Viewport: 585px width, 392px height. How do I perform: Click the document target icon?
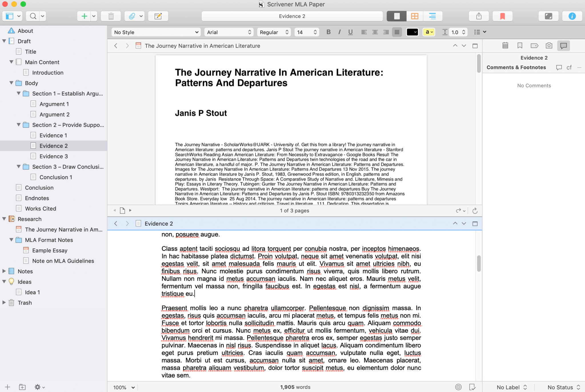click(458, 387)
